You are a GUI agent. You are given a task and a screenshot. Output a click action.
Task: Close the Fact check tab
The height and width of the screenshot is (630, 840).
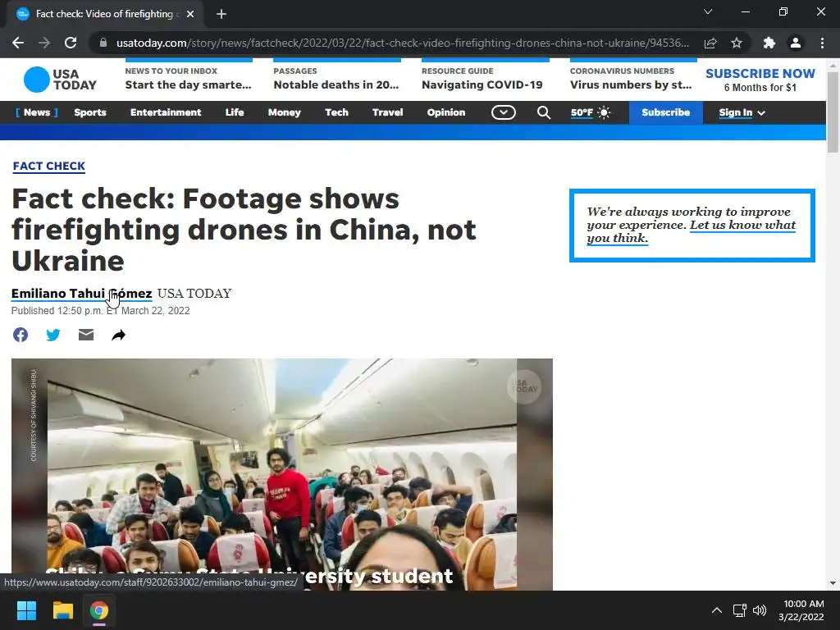pos(190,14)
